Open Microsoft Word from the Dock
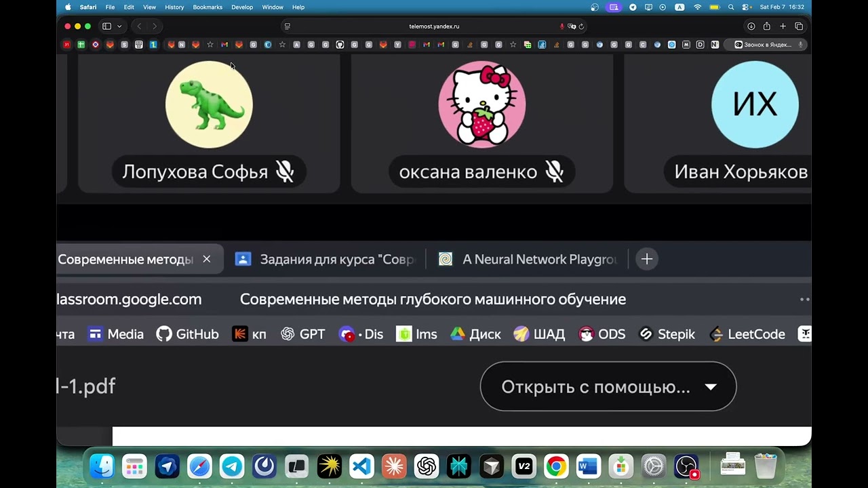Viewport: 868px width, 488px height. click(589, 466)
